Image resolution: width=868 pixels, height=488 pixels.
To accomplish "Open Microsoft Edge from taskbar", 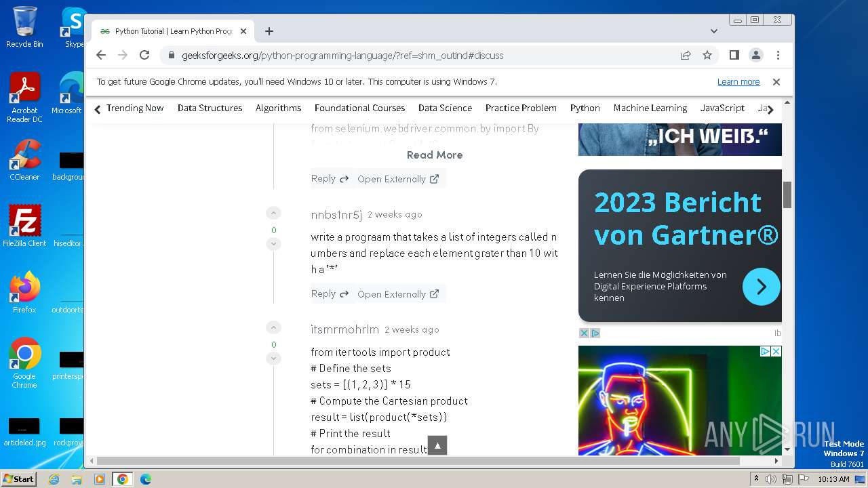I will 145,479.
